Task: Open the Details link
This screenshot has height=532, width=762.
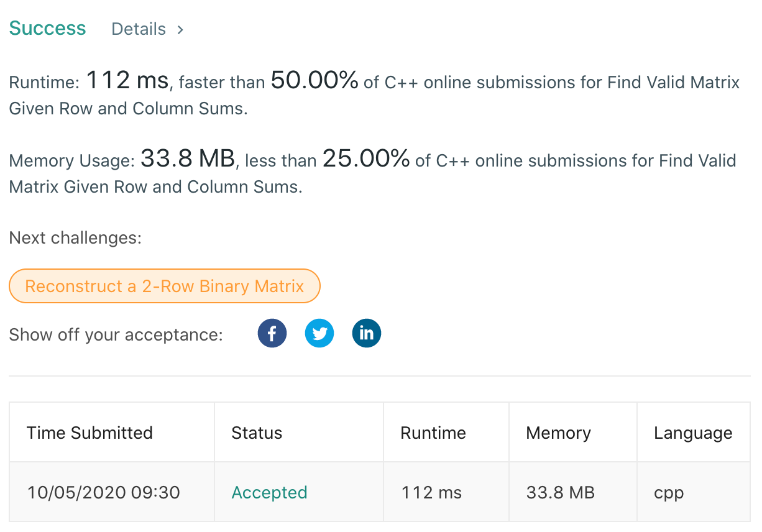Action: pyautogui.click(x=139, y=29)
